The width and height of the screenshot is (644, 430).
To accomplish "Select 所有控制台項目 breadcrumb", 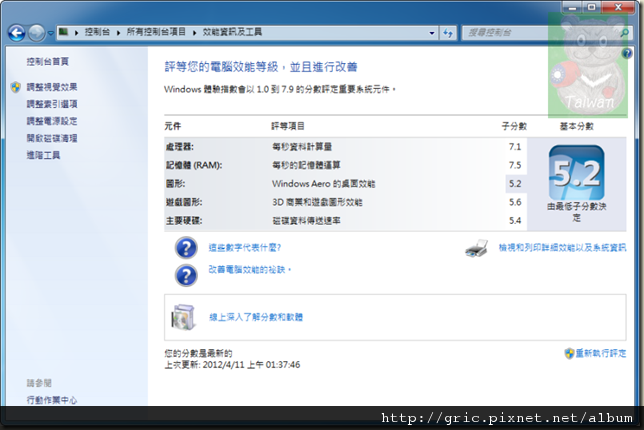I will click(156, 32).
